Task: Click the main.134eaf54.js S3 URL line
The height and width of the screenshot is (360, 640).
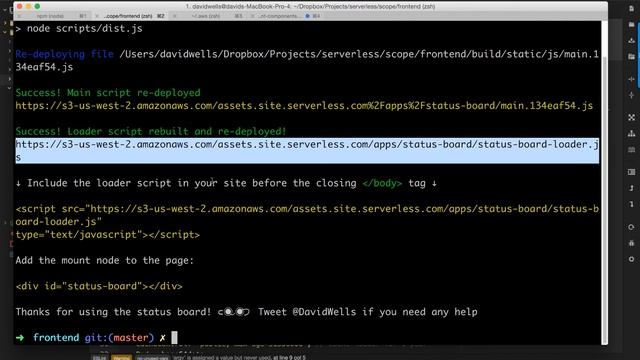Action: pos(304,106)
